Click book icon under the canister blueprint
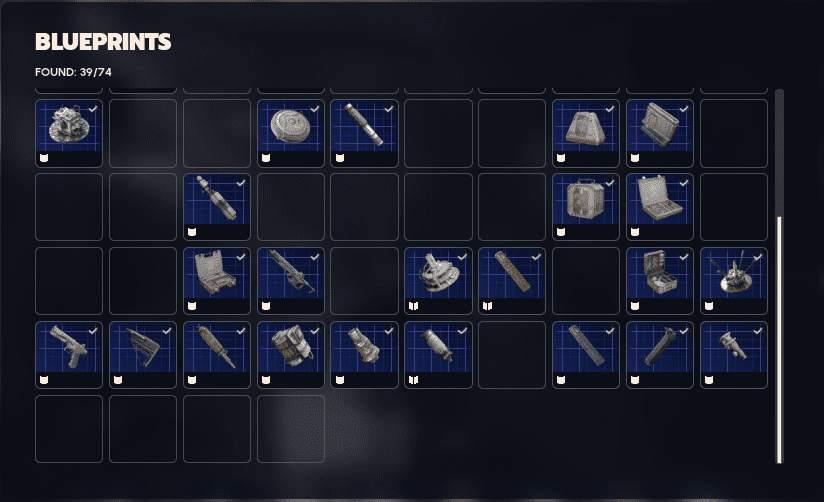This screenshot has height=502, width=824. 414,380
